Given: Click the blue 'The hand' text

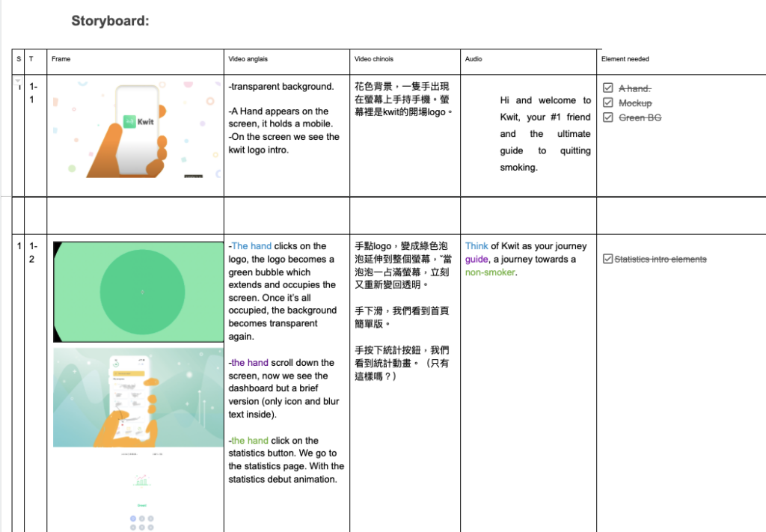Looking at the screenshot, I should coord(252,246).
